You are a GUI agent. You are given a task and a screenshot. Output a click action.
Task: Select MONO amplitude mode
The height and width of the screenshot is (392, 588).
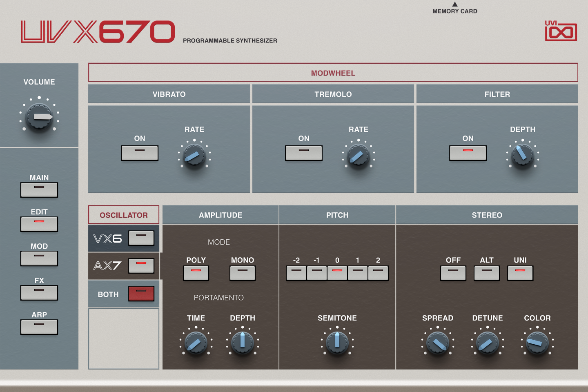(x=242, y=273)
